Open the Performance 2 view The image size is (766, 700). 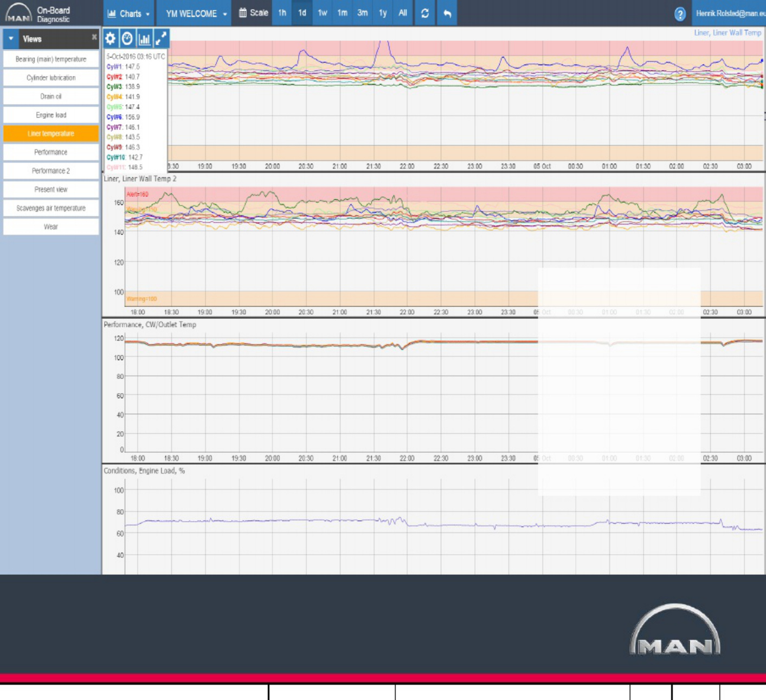(51, 171)
